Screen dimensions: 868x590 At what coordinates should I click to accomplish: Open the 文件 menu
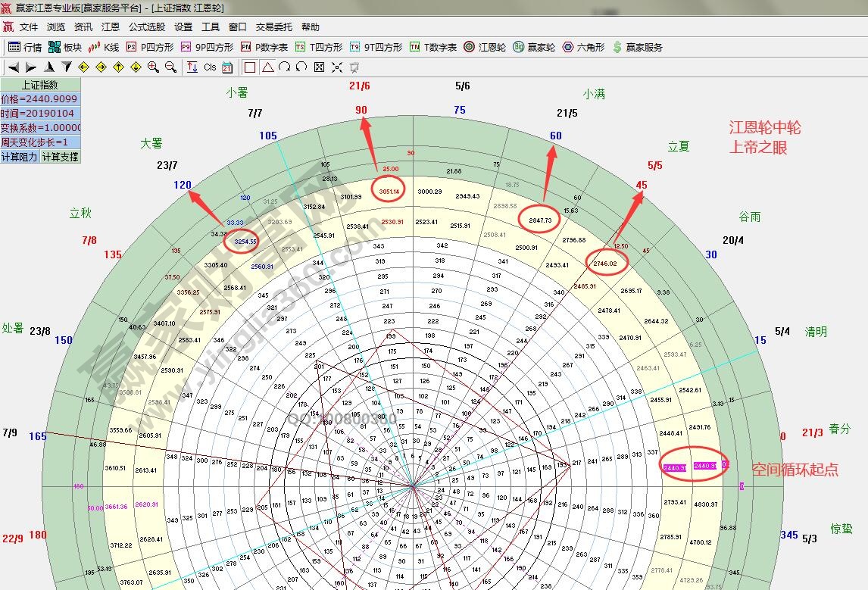pos(29,27)
